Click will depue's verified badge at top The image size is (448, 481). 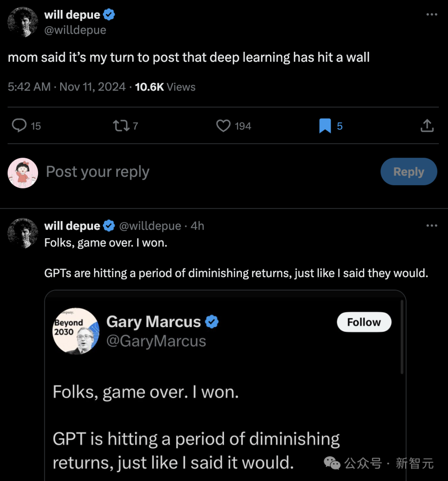click(x=109, y=15)
